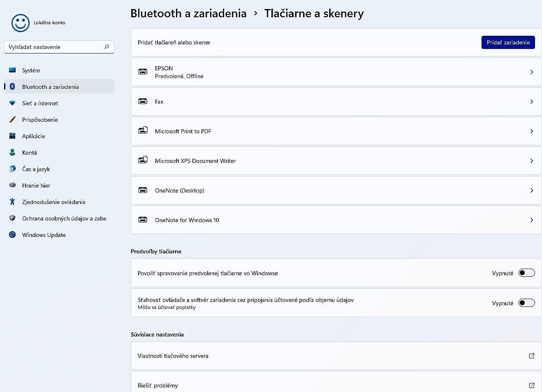Click the Zjednodušenie ovládania accessibility icon
542x392 pixels.
click(x=12, y=202)
